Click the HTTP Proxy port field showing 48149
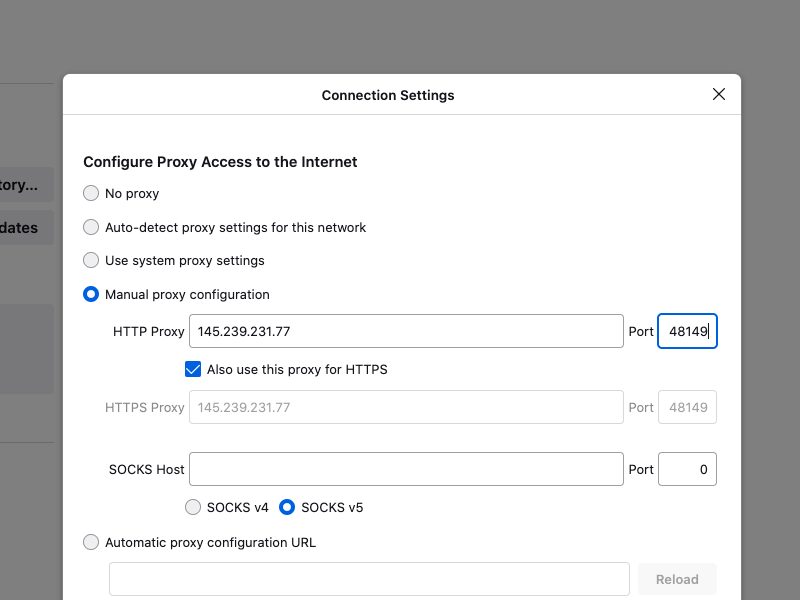The height and width of the screenshot is (600, 800). [x=687, y=331]
